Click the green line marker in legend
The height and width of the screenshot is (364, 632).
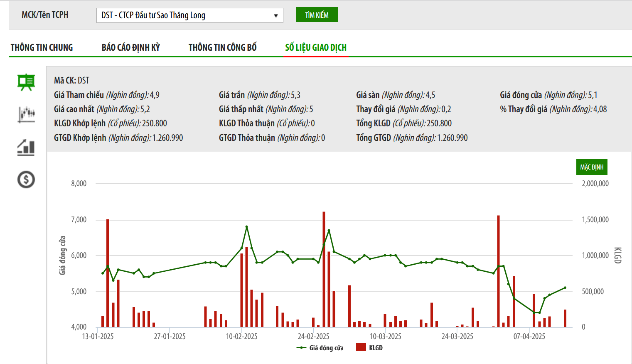tap(301, 348)
